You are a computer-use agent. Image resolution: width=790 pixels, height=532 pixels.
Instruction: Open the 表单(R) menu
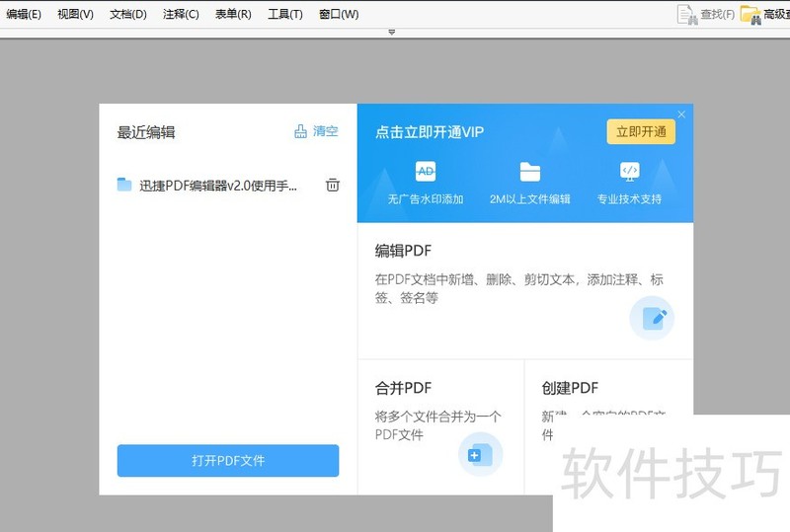(233, 14)
